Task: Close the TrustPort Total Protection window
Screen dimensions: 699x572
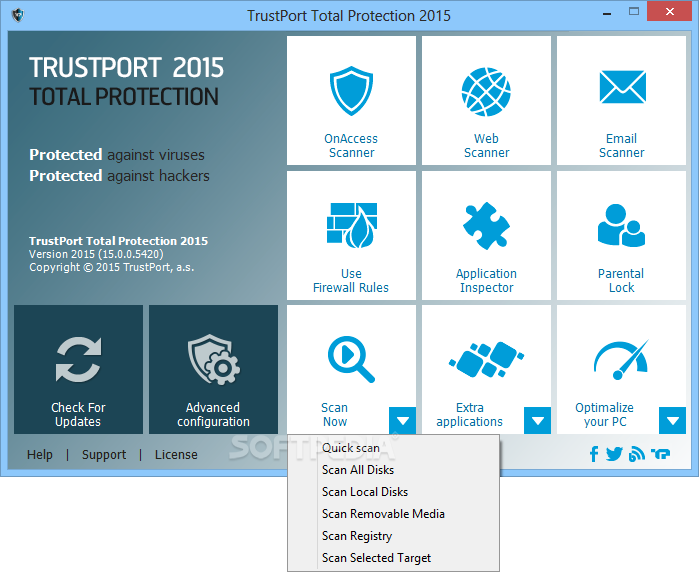Action: point(670,12)
